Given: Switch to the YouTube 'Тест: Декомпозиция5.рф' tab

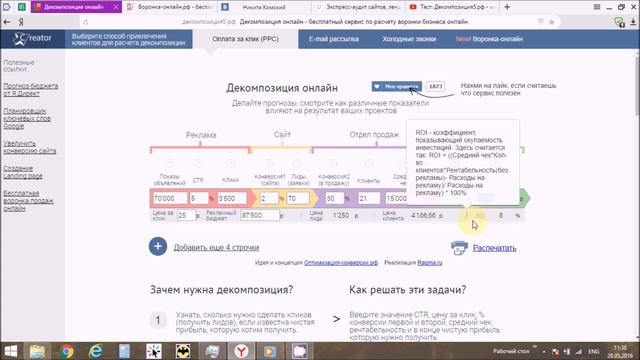Looking at the screenshot, I should point(452,7).
